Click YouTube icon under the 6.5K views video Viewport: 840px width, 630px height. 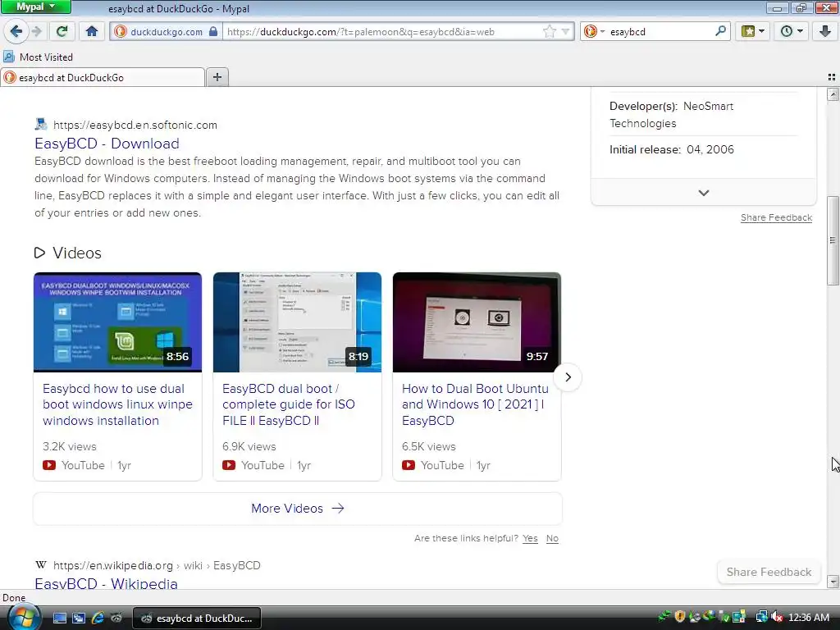pos(409,465)
